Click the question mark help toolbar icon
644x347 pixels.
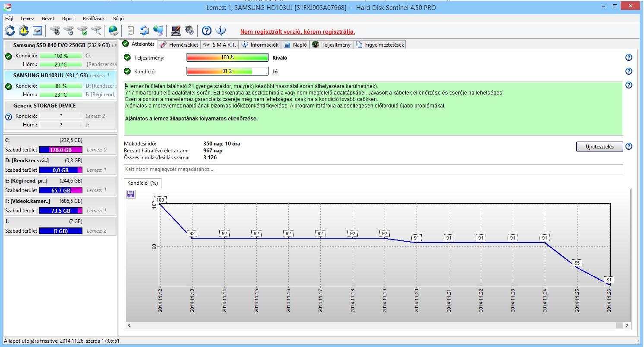(x=207, y=31)
